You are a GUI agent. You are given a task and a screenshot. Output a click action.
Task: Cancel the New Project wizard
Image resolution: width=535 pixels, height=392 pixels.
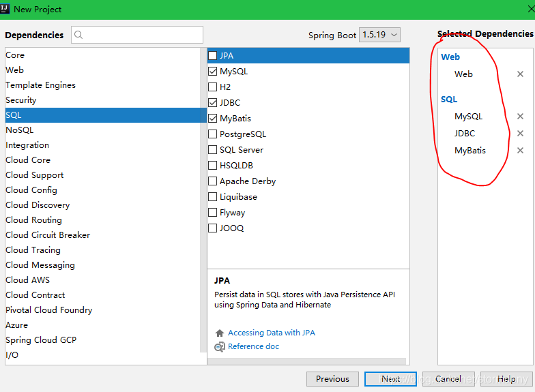tap(448, 379)
